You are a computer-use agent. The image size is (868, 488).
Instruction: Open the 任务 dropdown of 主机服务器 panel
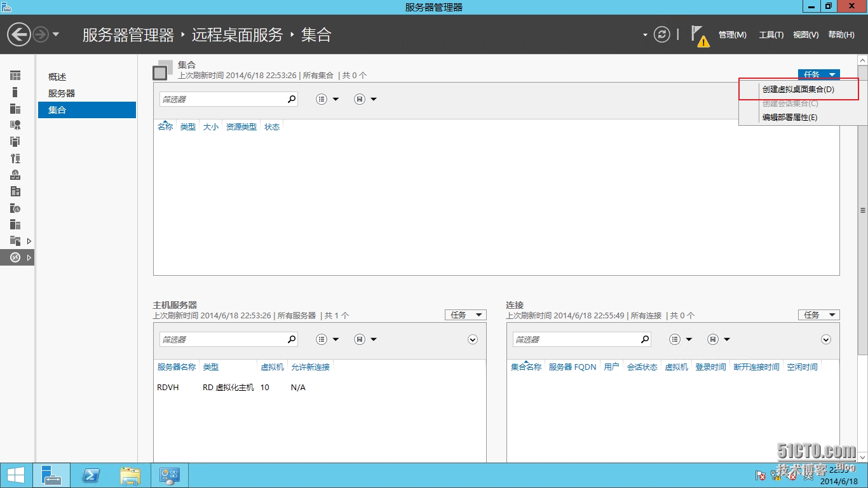coord(465,315)
